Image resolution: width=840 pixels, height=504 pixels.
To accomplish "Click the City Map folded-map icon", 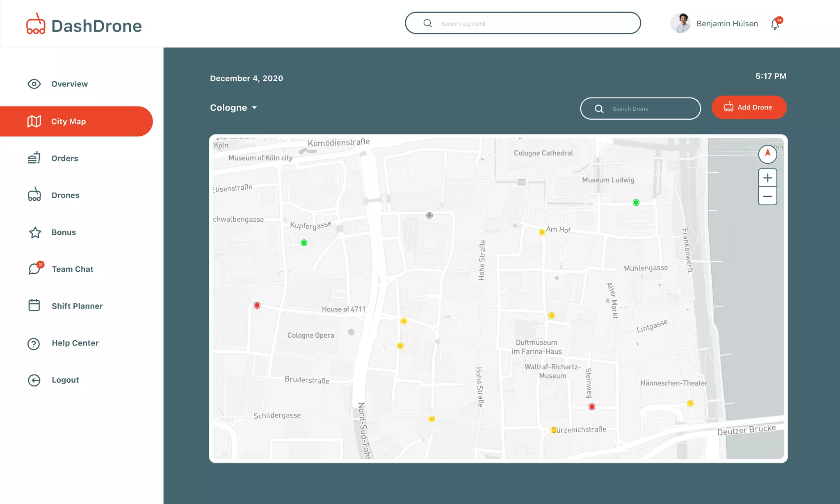I will click(x=34, y=121).
